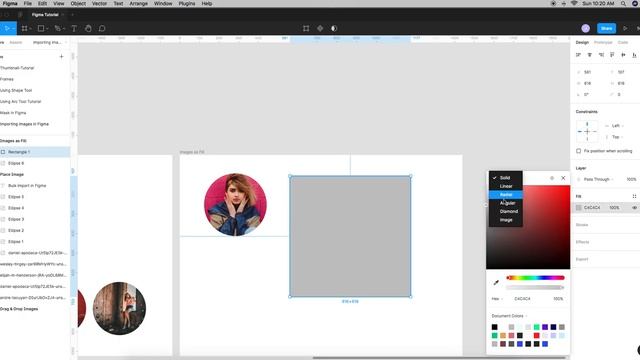Screen dimensions: 640x360
Task: Click the add page plus icon
Action: coord(62,56)
